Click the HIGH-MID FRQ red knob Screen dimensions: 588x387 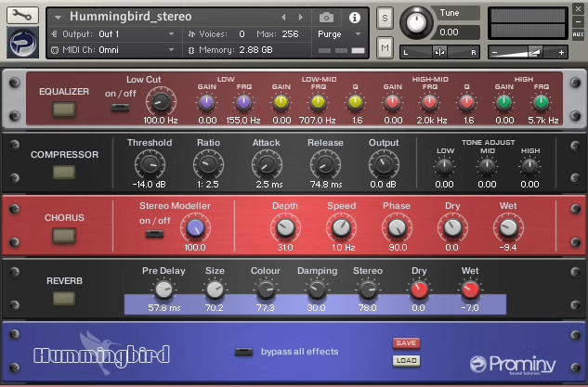point(429,102)
